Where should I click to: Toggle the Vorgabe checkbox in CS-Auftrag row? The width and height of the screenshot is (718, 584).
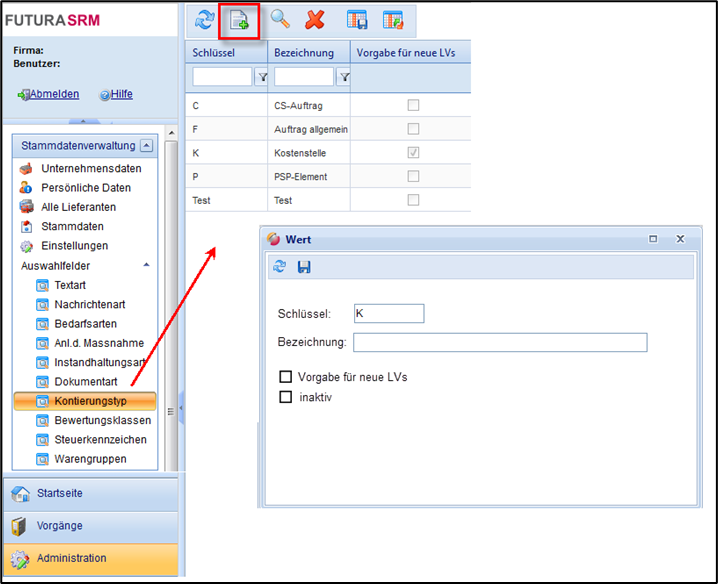[413, 105]
